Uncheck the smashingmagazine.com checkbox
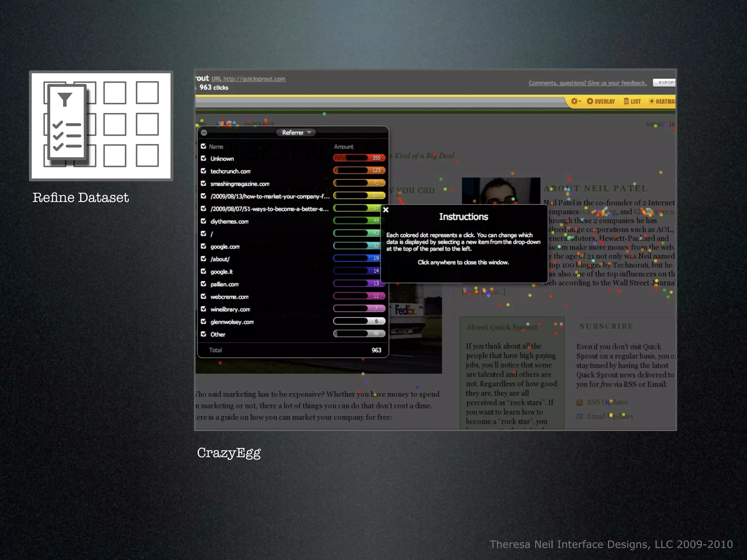 click(204, 183)
